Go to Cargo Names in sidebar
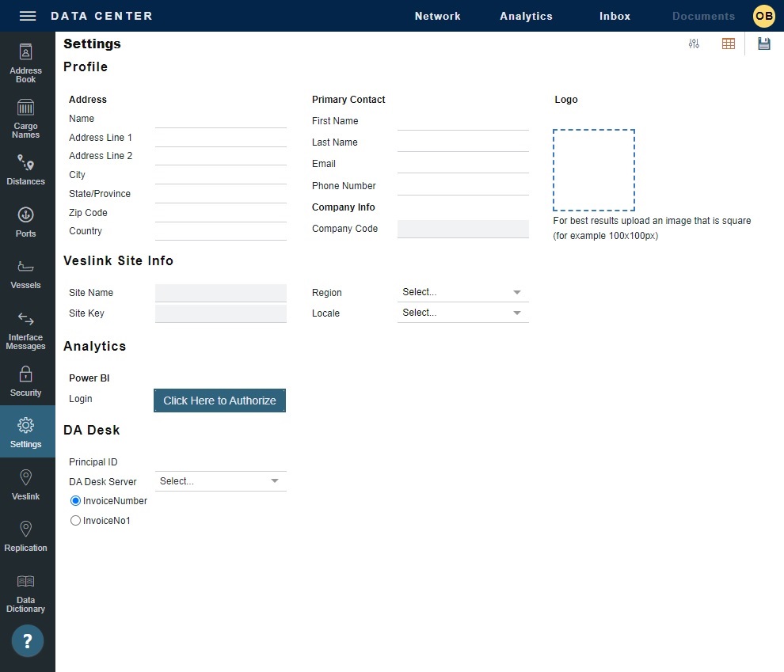Image resolution: width=784 pixels, height=672 pixels. pos(26,119)
